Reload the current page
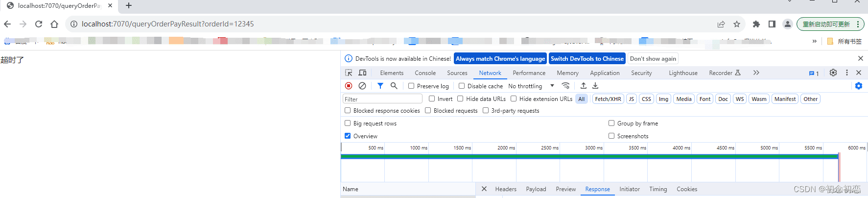868x198 pixels. pyautogui.click(x=39, y=24)
